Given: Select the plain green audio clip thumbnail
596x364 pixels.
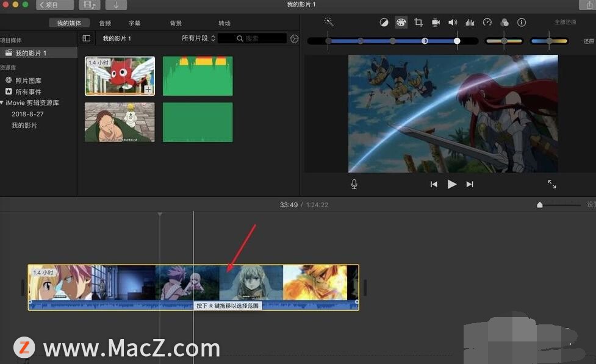Looking at the screenshot, I should pyautogui.click(x=198, y=122).
